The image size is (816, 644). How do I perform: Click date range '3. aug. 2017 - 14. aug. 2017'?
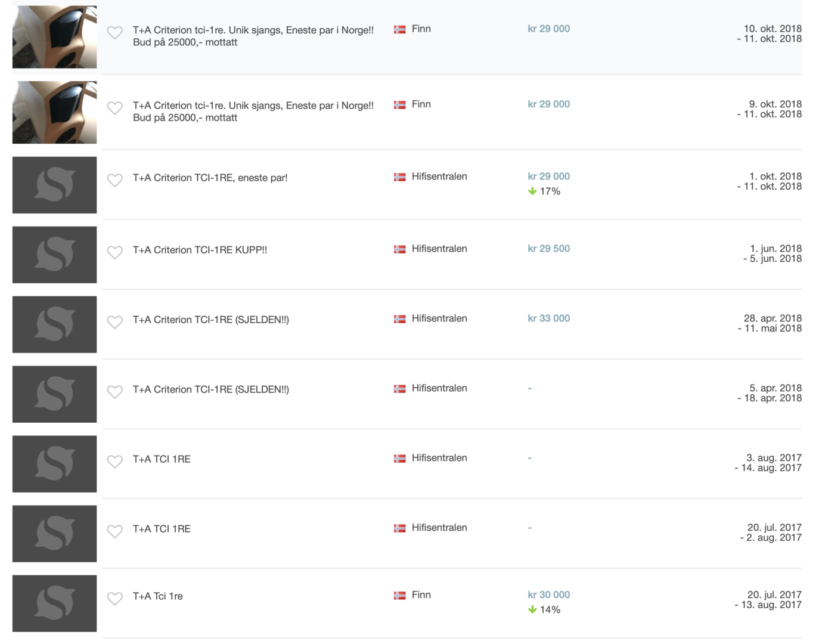tap(768, 463)
